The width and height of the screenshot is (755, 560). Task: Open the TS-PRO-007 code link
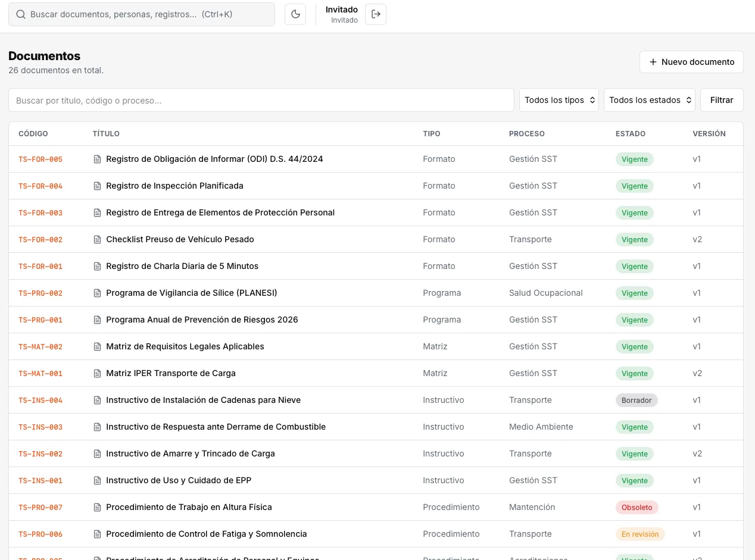[40, 508]
